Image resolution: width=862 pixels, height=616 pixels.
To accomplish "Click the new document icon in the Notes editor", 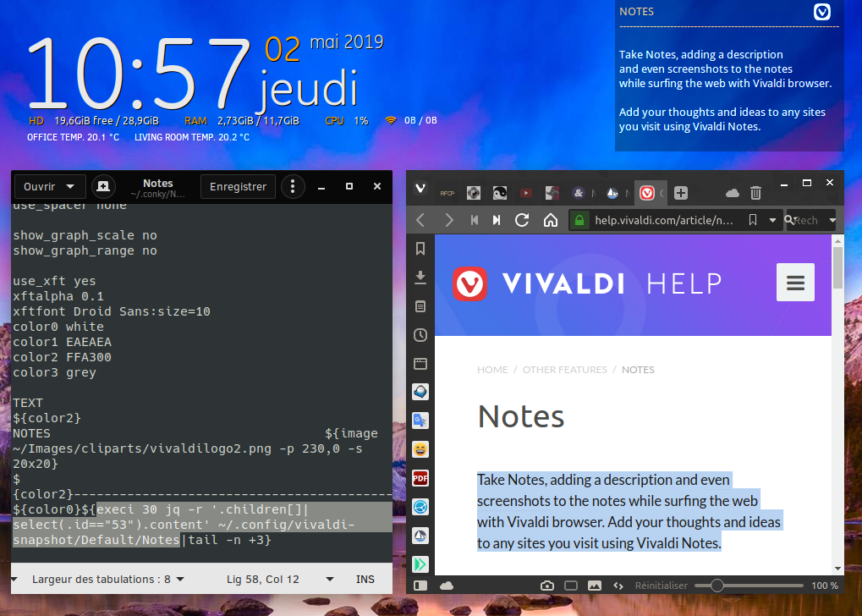I will pyautogui.click(x=103, y=186).
